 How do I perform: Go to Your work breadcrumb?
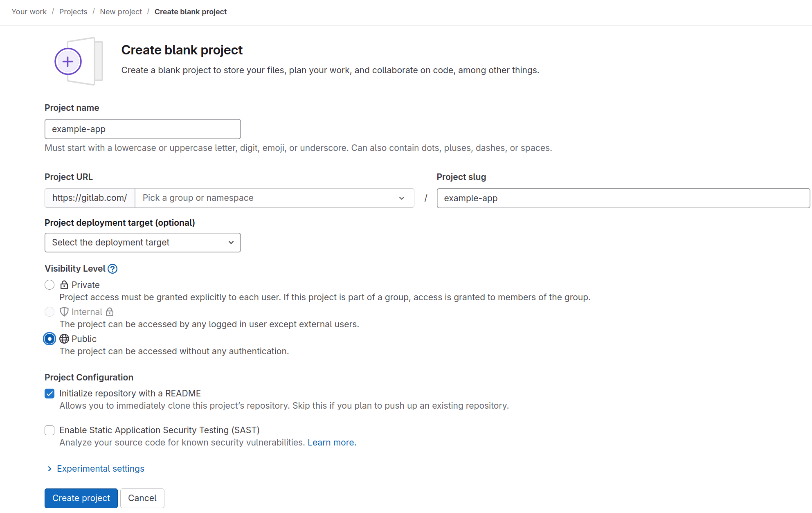tap(29, 12)
